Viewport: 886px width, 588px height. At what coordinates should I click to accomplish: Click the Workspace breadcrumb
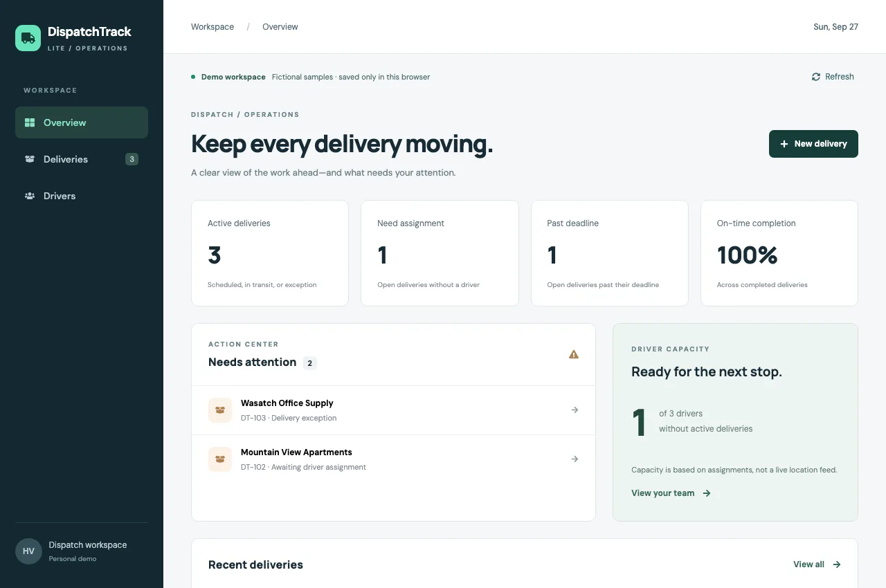coord(213,27)
